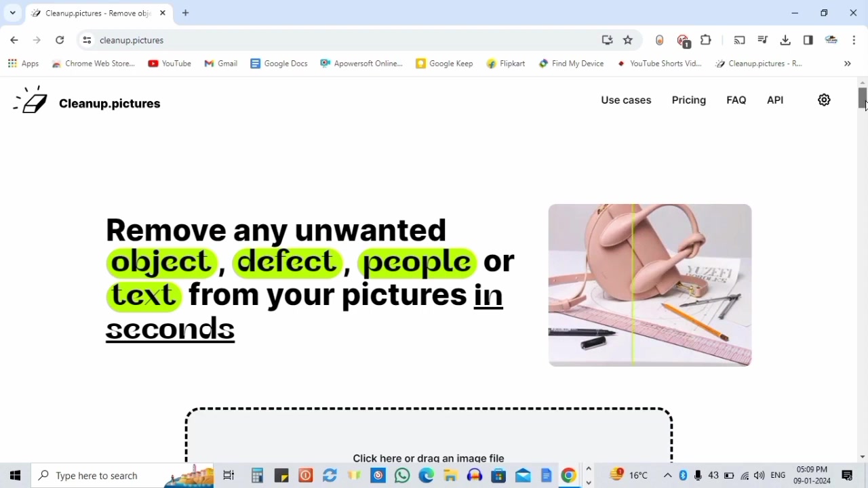The height and width of the screenshot is (488, 868).
Task: Open the Flipkart bookmark
Action: [x=506, y=63]
